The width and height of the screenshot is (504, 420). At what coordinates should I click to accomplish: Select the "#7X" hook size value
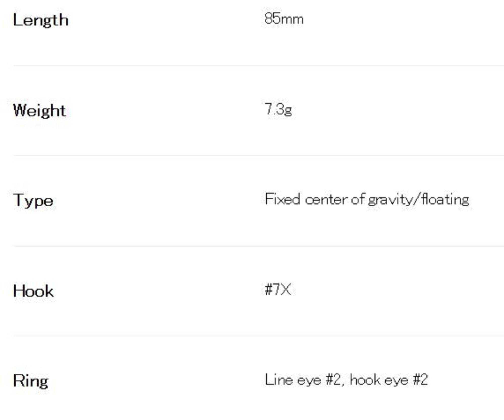click(x=278, y=289)
